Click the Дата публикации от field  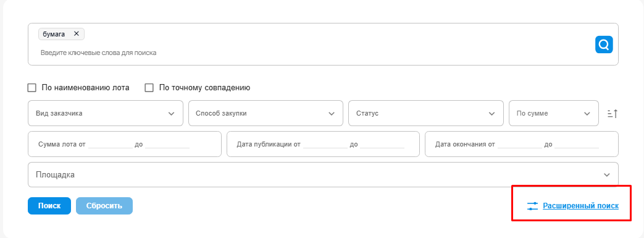coord(325,144)
